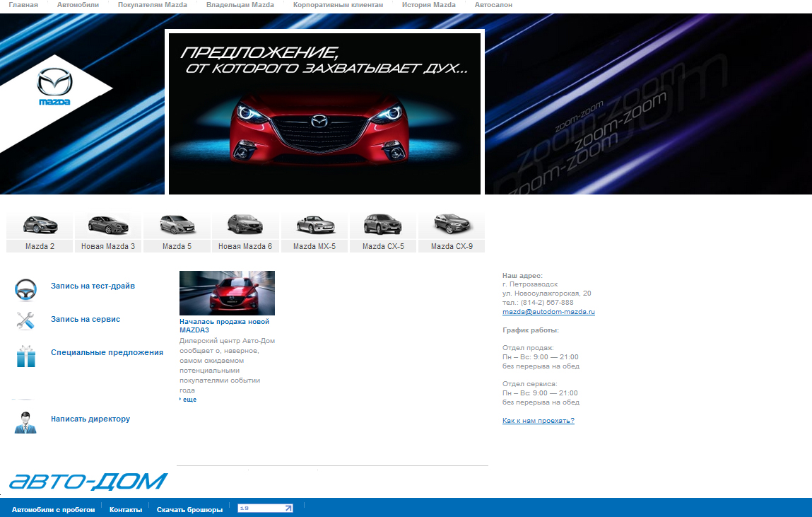Click the gift box offers icon
Viewport: 812px width, 517px height.
coord(25,356)
